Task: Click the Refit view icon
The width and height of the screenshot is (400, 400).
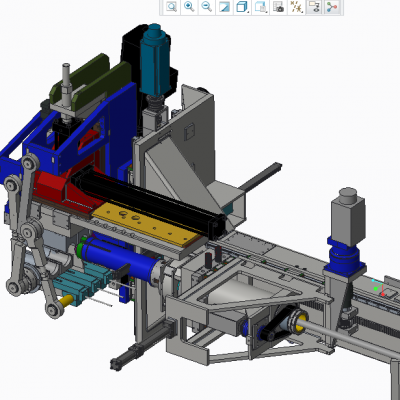Action: tap(171, 7)
